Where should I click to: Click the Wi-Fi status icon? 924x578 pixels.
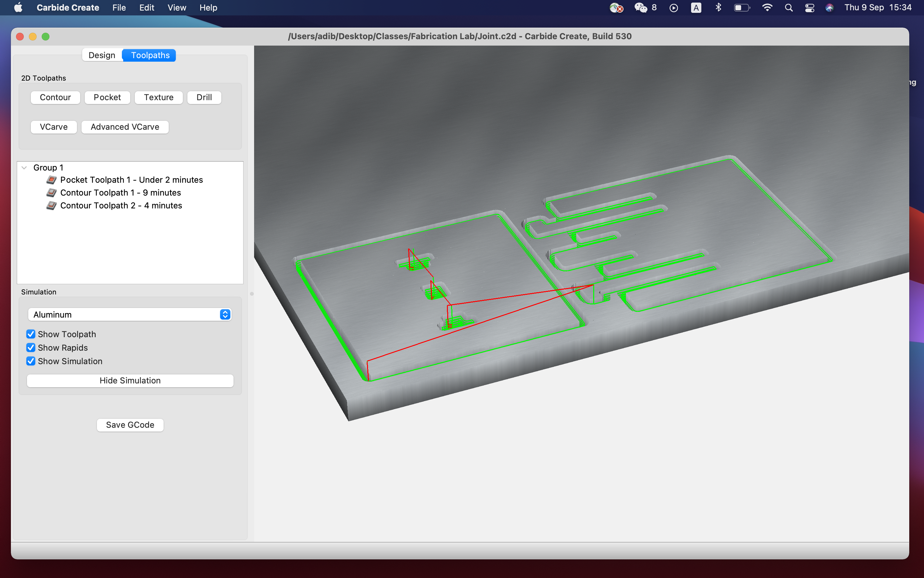click(767, 8)
